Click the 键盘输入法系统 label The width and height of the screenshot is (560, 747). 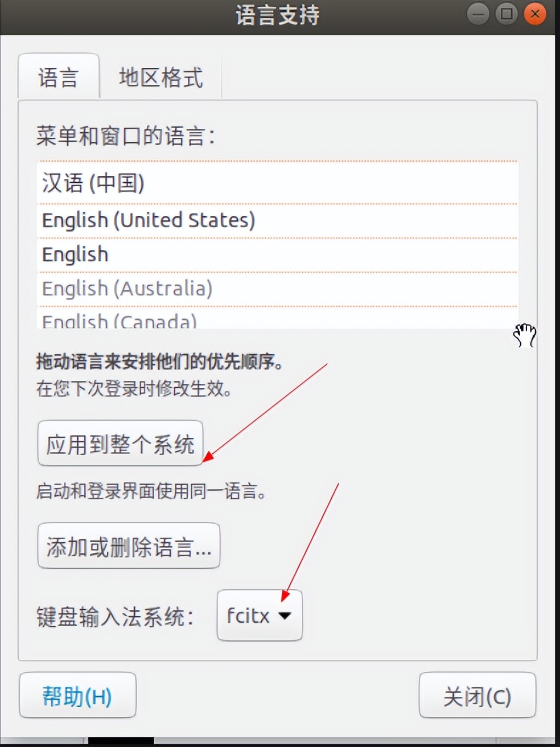[114, 615]
